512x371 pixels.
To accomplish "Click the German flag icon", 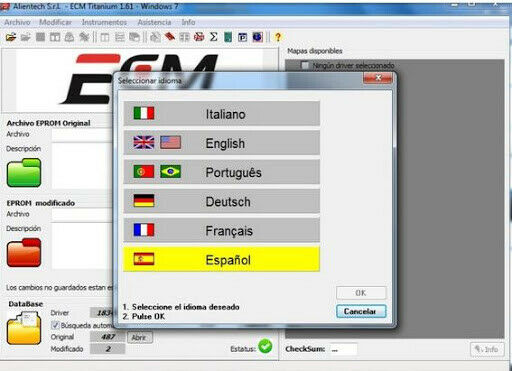I will click(144, 201).
